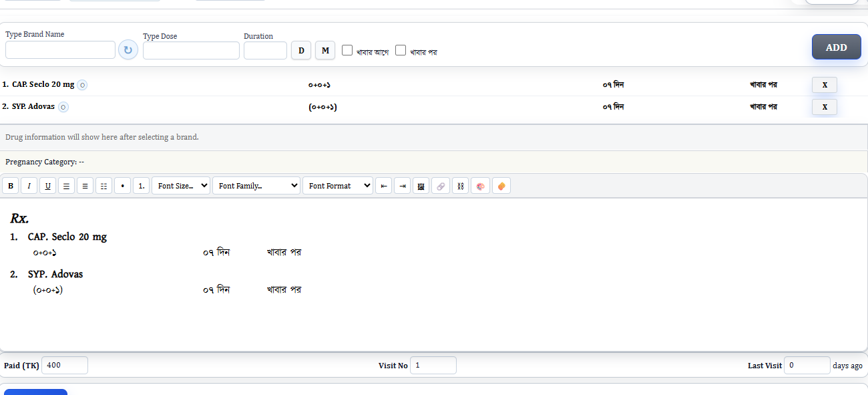Insert a bullet list
Image resolution: width=868 pixels, height=395 pixels.
click(x=122, y=186)
